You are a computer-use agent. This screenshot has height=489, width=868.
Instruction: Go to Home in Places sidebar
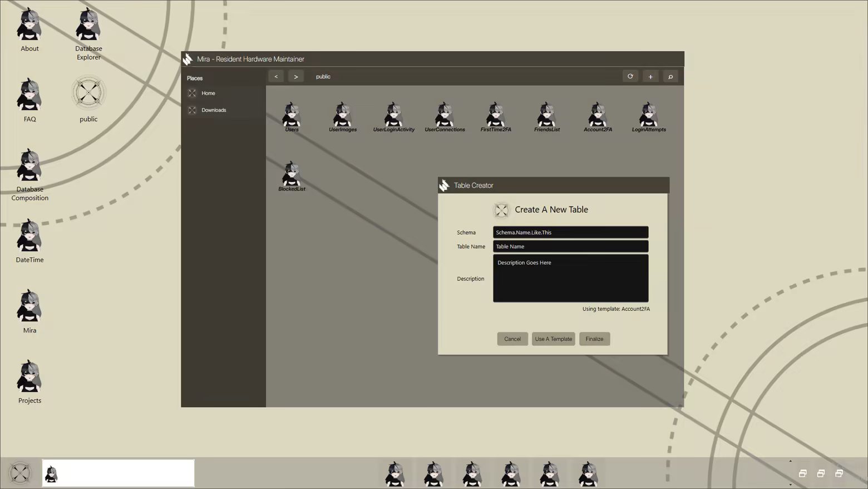(208, 93)
